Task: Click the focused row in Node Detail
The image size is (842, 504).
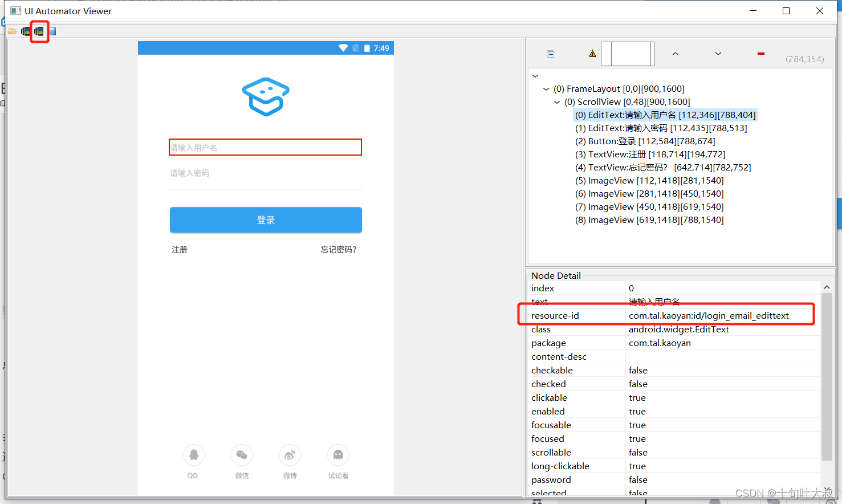Action: point(674,439)
